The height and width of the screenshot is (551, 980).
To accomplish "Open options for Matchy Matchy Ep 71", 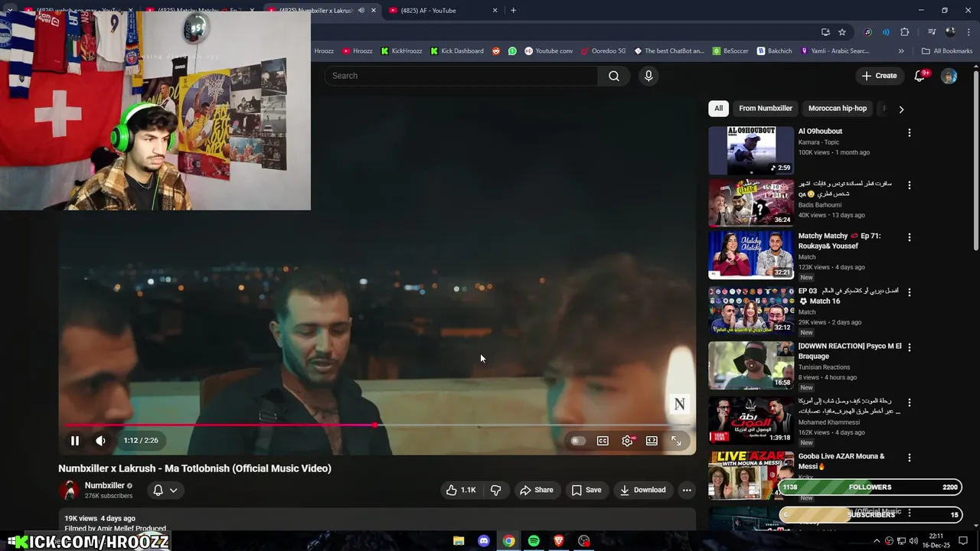I will [910, 237].
